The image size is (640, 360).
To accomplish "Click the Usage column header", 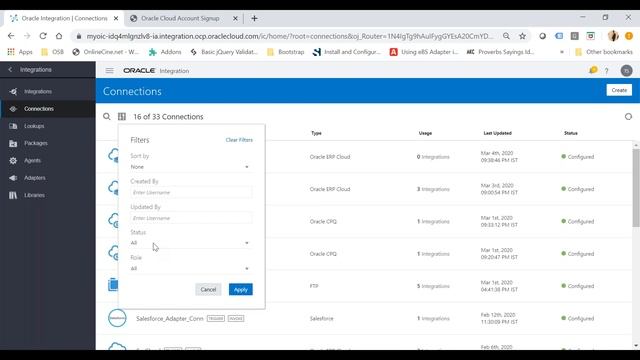I will [425, 133].
